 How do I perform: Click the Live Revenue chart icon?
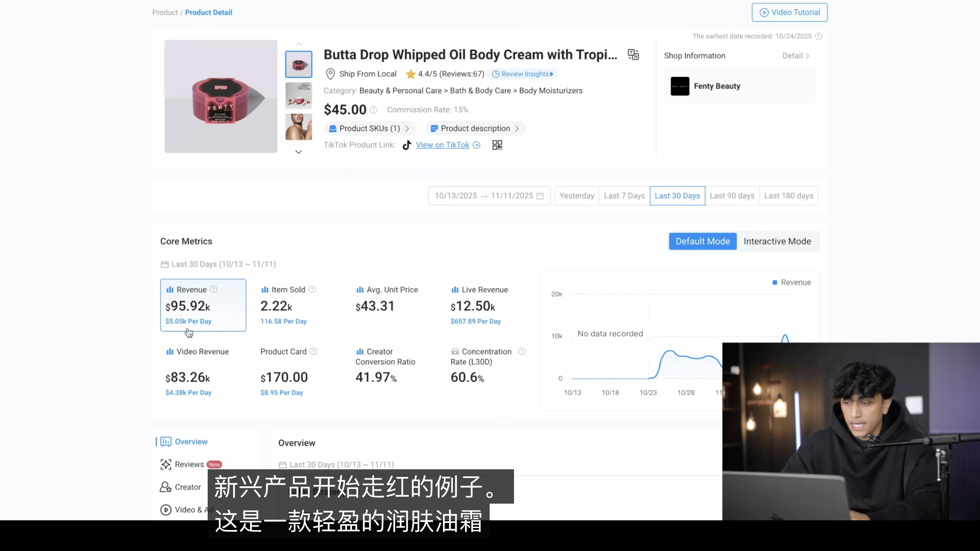click(x=455, y=290)
